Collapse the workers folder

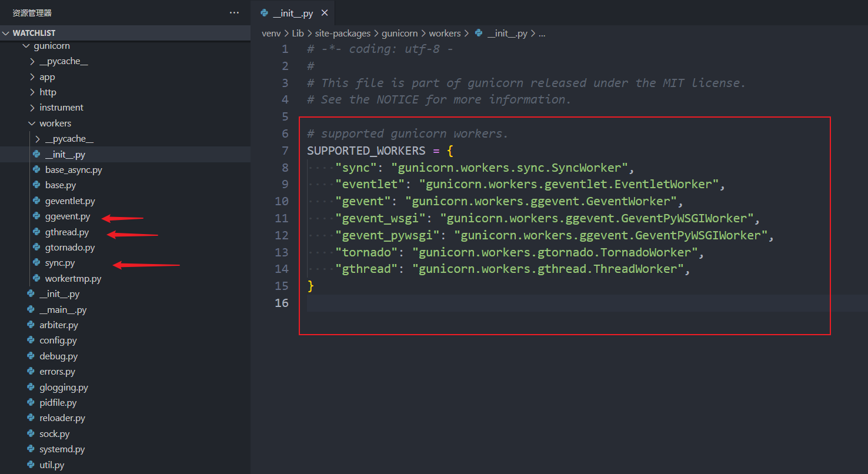coord(125,123)
